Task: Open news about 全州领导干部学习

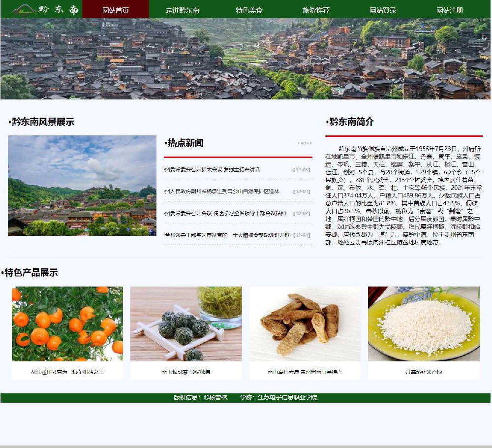Action: 227,235
